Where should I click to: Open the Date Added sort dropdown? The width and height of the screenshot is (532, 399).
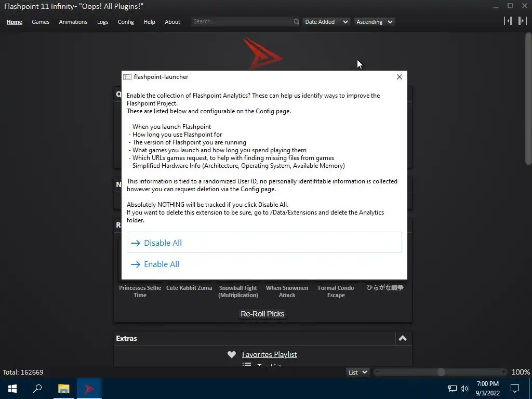pyautogui.click(x=326, y=22)
